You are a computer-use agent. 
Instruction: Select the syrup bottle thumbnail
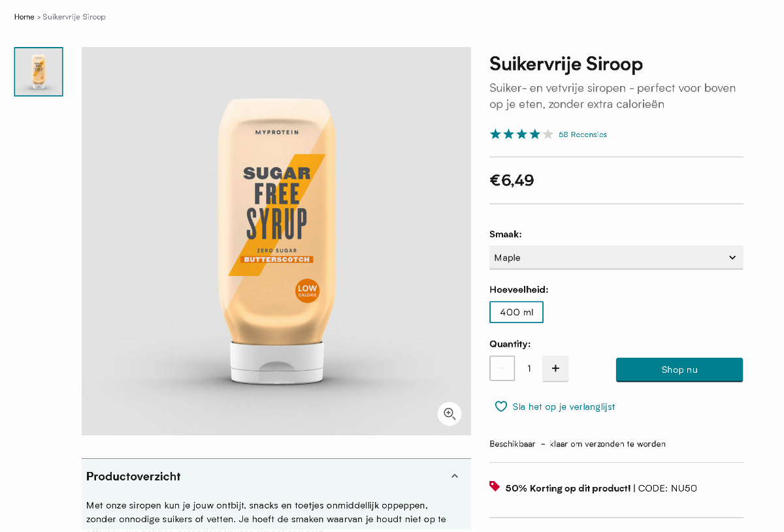point(39,72)
